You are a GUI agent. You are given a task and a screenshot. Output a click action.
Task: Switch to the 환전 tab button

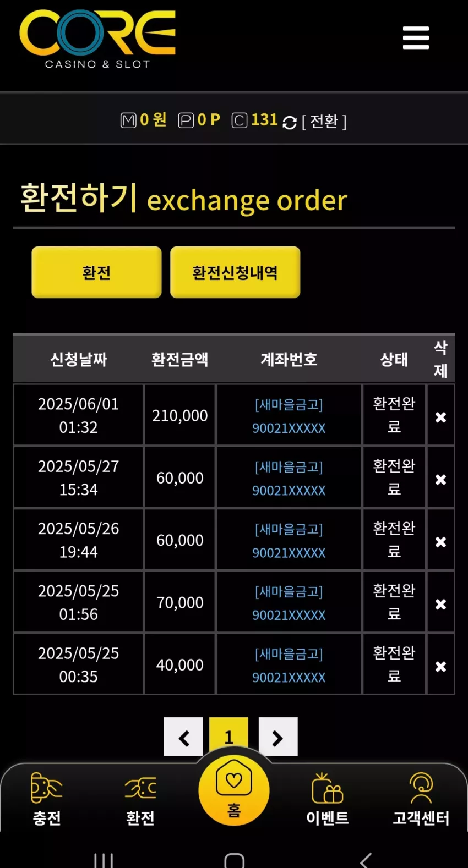[x=96, y=272]
